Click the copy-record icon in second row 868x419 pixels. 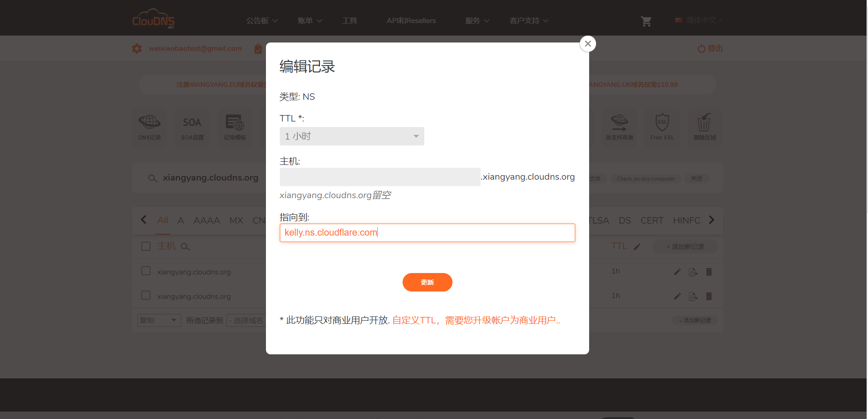(693, 296)
